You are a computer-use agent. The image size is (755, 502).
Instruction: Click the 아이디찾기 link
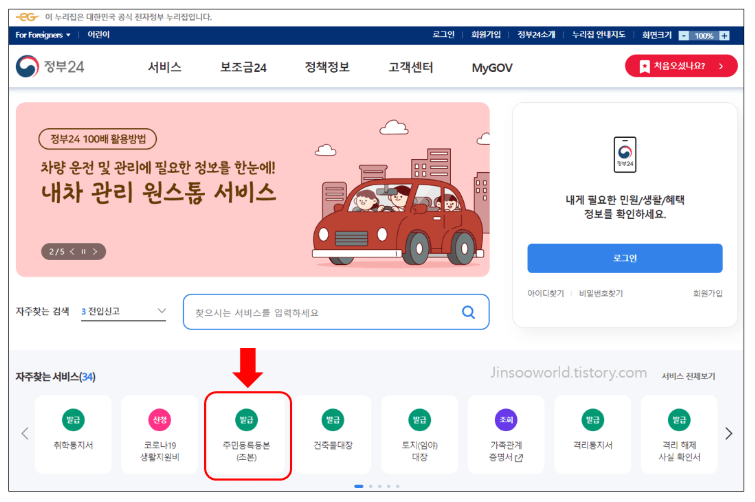click(x=546, y=293)
